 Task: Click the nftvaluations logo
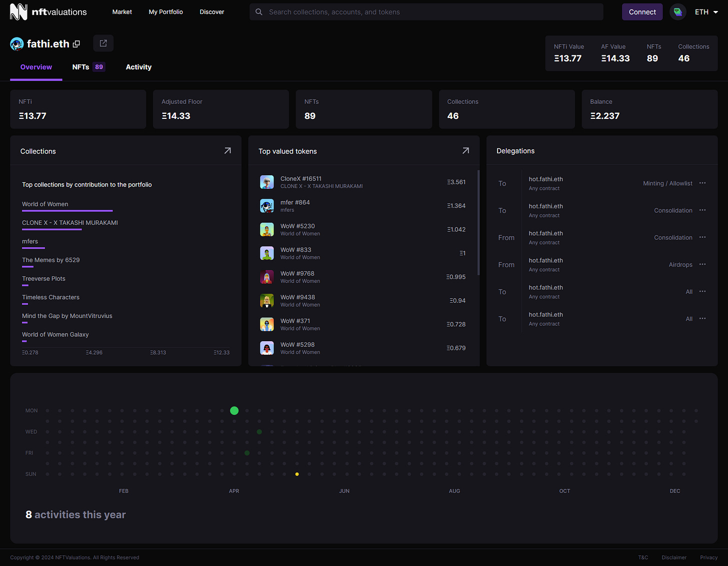(x=48, y=12)
